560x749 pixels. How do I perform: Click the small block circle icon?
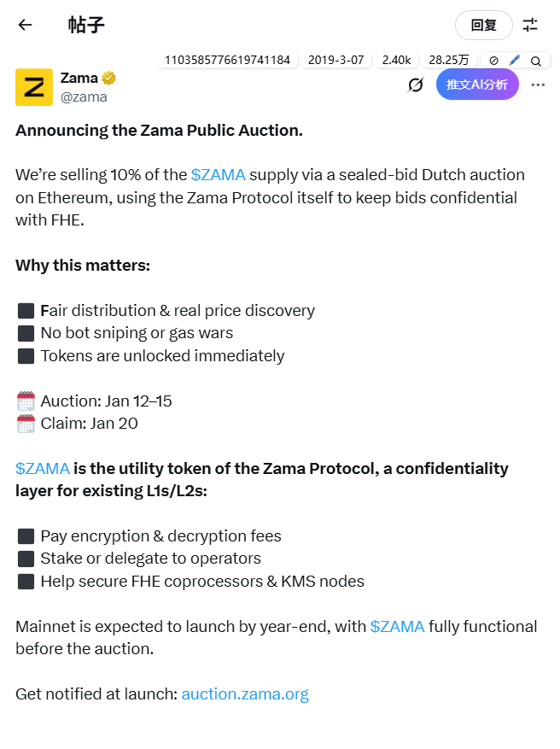(x=494, y=61)
